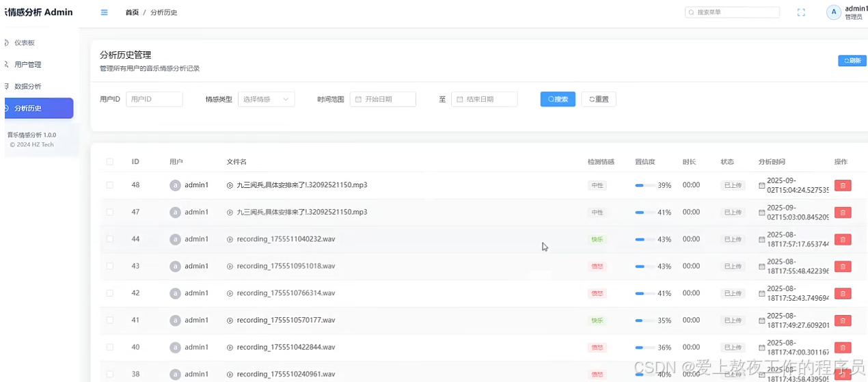868x382 pixels.
Task: Click play icon for recording_1755510570177.wav
Action: point(230,320)
